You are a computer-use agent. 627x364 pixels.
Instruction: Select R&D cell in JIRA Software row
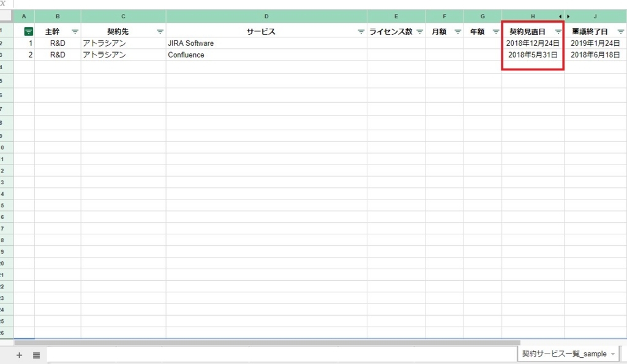[58, 43]
